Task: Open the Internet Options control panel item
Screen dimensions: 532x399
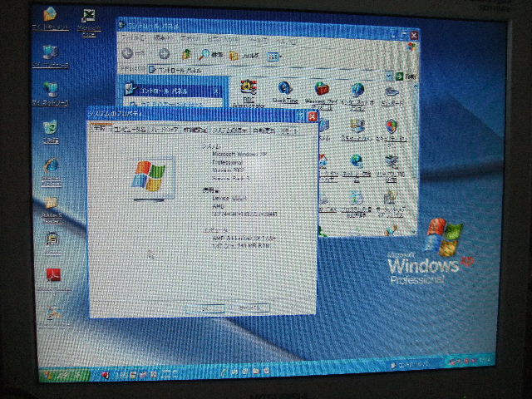Action: 357,97
